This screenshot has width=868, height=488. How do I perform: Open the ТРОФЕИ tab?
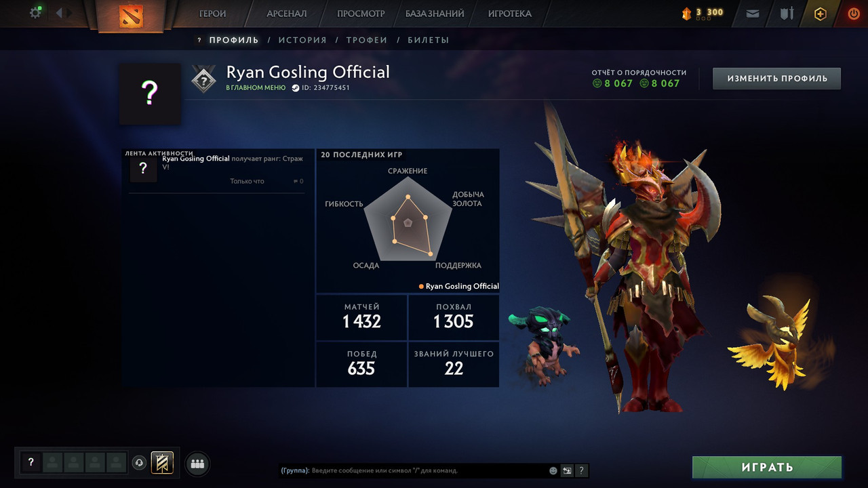(367, 40)
